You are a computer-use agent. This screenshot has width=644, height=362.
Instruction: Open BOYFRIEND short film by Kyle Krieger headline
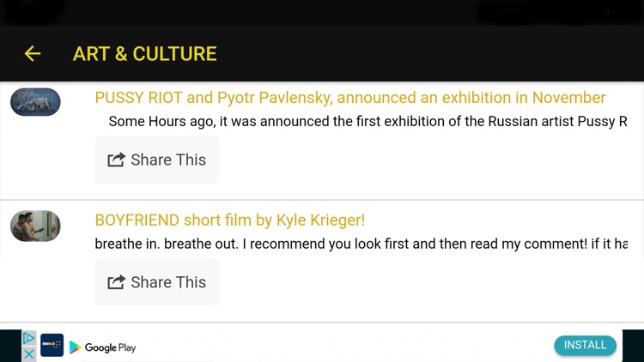click(x=230, y=220)
